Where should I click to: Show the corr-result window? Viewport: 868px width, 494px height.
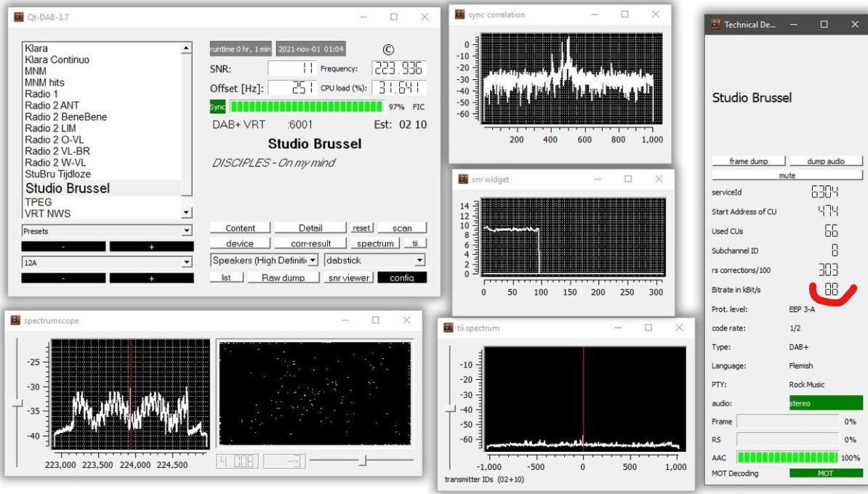coord(310,243)
